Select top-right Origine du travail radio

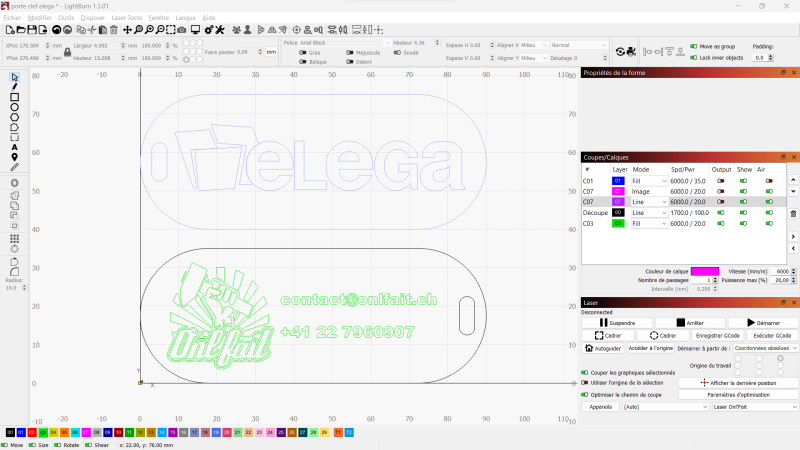(780, 359)
